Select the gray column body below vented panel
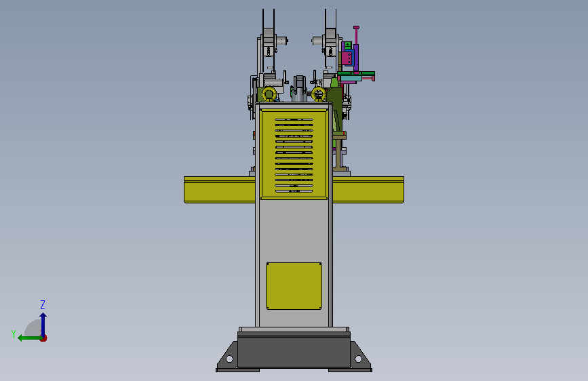This screenshot has width=588, height=381. (x=294, y=230)
